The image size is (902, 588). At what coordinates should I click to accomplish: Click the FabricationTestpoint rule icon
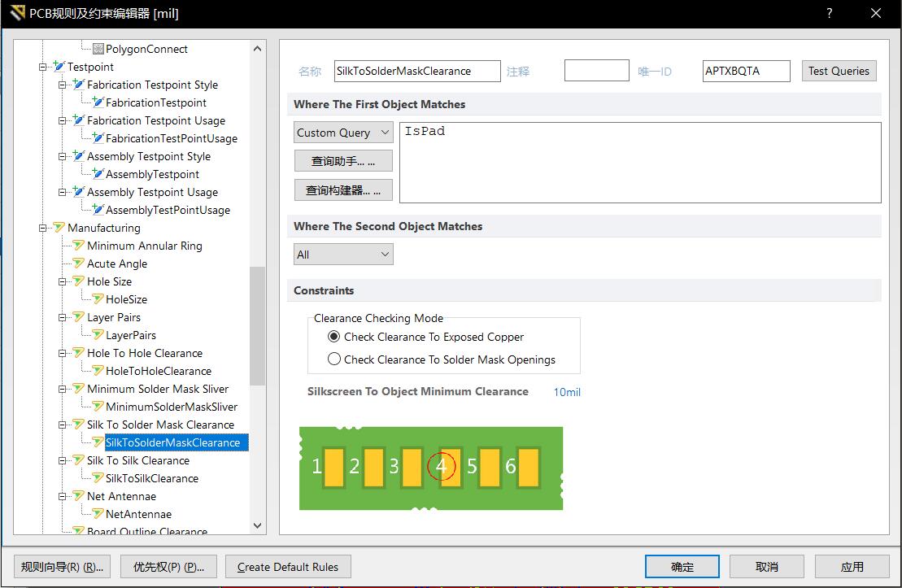[98, 102]
